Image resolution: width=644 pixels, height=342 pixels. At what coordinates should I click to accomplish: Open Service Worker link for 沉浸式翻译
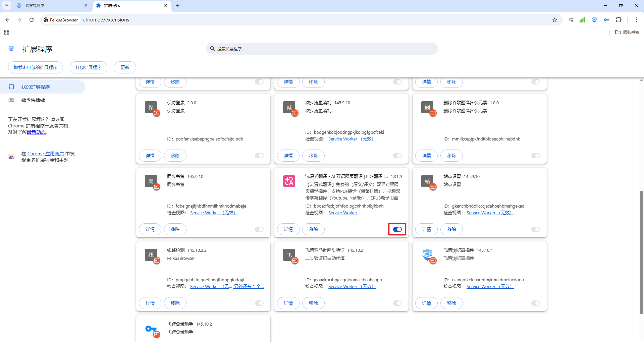click(x=343, y=213)
